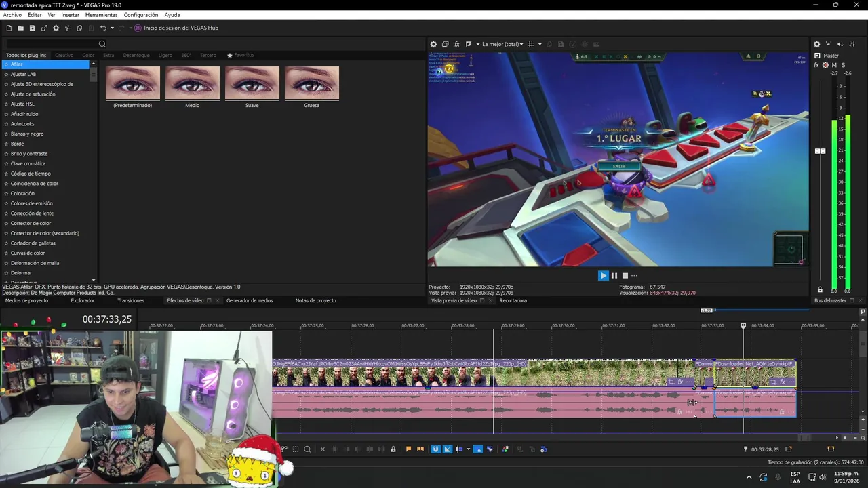Open Recortadora tab
This screenshot has width=868, height=488.
(x=513, y=300)
